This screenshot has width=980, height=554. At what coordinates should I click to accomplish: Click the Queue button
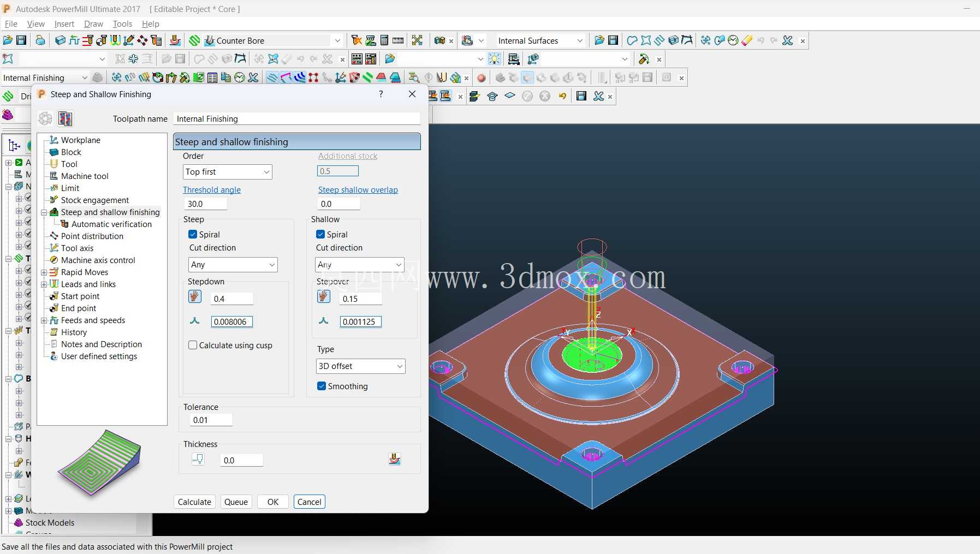[x=236, y=502]
